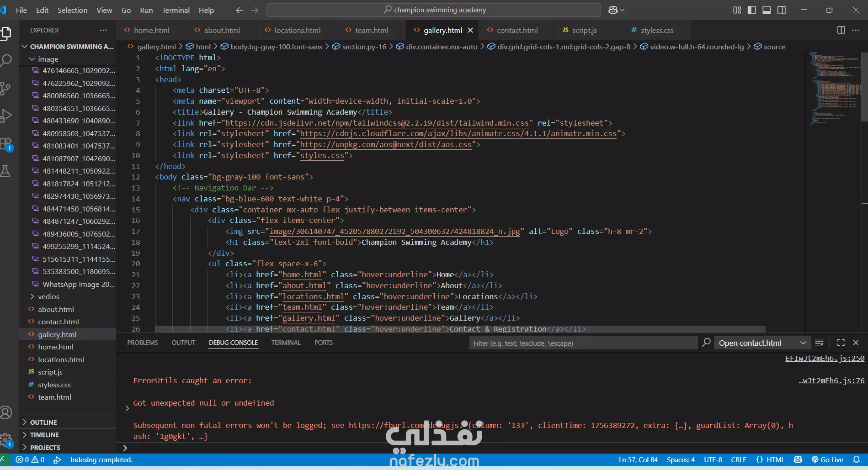Open editor More Actions ellipsis
The height and width of the screenshot is (470, 868).
(x=856, y=30)
